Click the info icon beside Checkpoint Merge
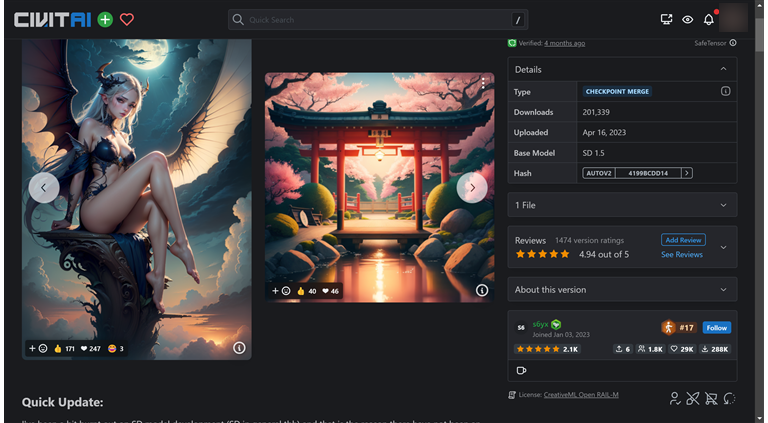Screen dimensions: 768x423 point(725,91)
